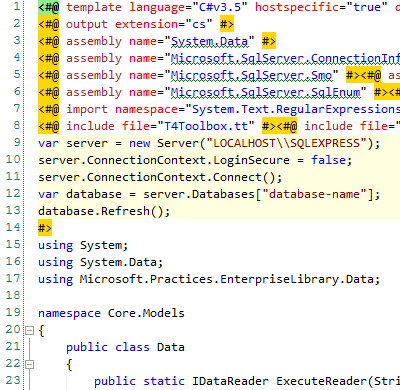The height and width of the screenshot is (390, 400).
Task: Click line number 9 in the gutter
Action: (x=17, y=142)
